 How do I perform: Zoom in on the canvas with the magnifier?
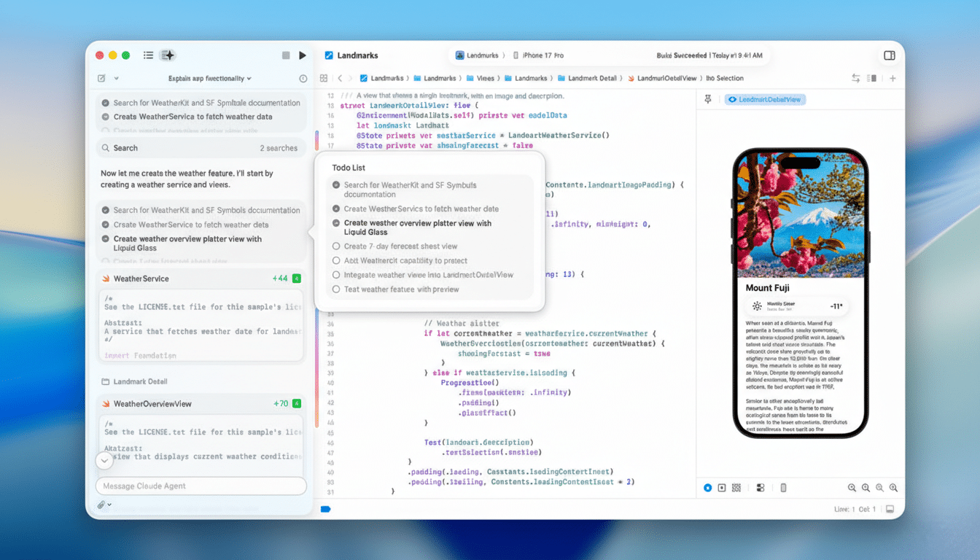(866, 488)
